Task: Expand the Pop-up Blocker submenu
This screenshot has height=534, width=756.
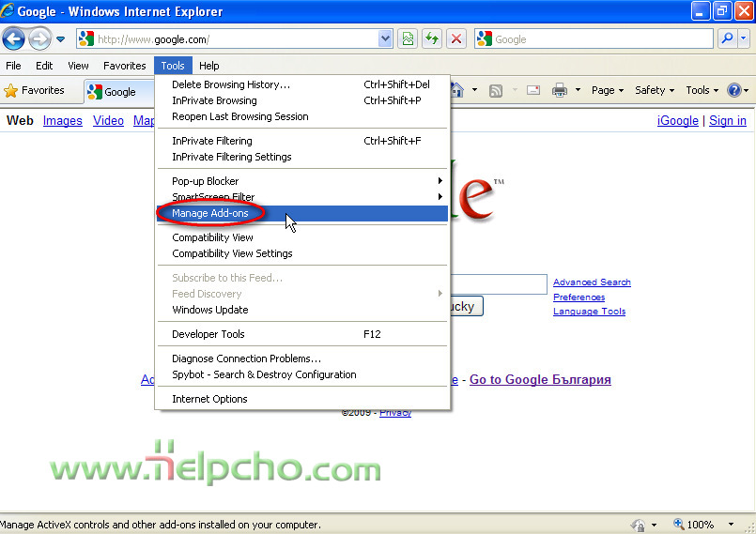Action: tap(302, 181)
